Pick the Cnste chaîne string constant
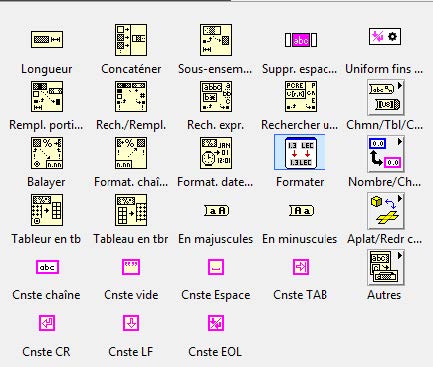This screenshot has height=367, width=433. click(47, 267)
